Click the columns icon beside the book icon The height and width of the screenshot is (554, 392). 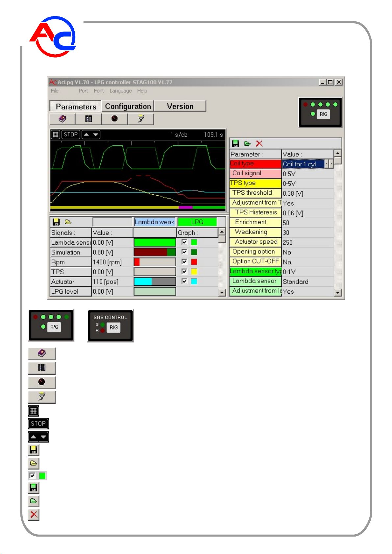coord(88,119)
